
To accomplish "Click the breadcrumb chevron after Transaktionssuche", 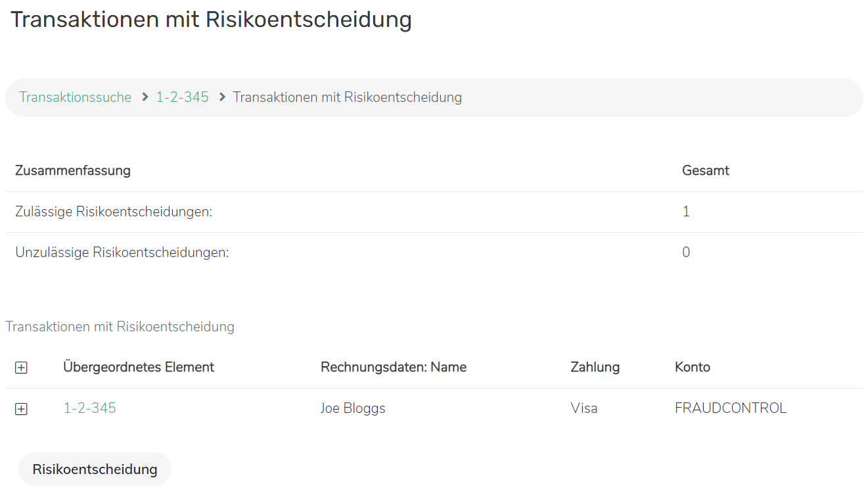I will pyautogui.click(x=145, y=97).
